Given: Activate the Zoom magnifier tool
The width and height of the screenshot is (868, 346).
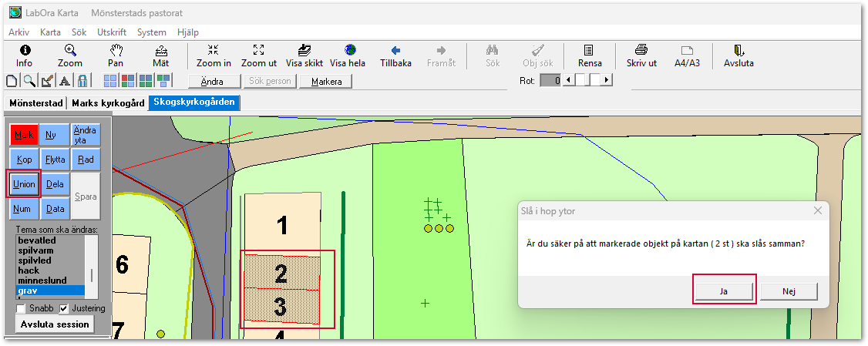Looking at the screenshot, I should (70, 56).
